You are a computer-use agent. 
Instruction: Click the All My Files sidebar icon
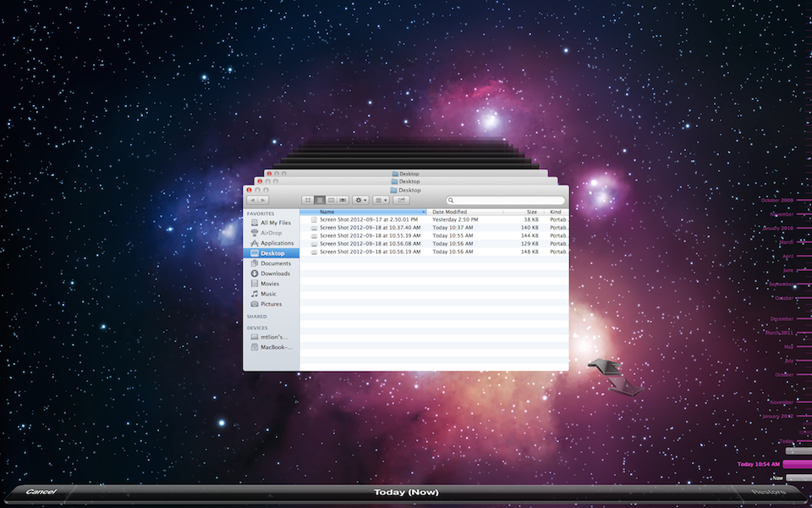click(255, 223)
